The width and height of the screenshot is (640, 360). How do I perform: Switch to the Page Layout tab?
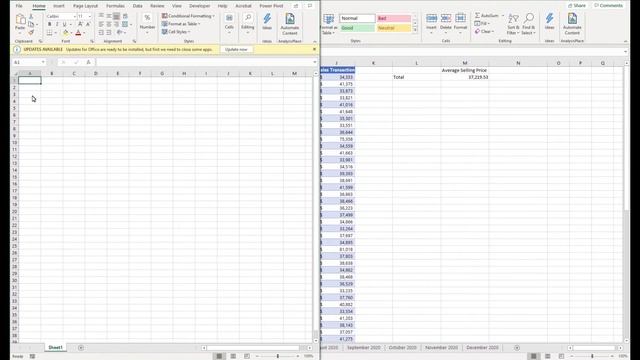point(85,6)
